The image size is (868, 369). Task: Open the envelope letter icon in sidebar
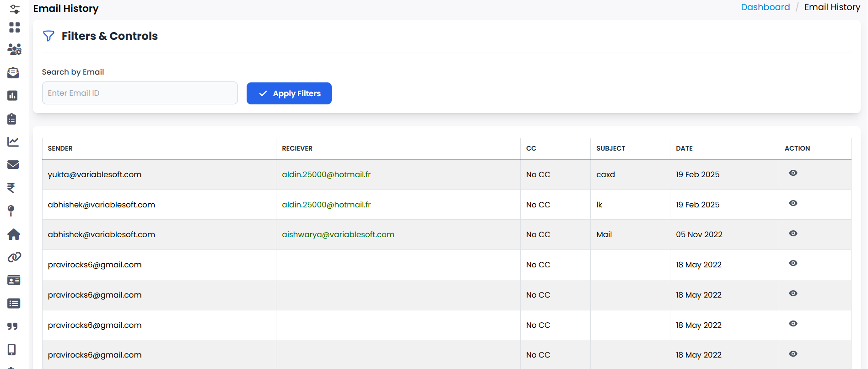click(13, 72)
